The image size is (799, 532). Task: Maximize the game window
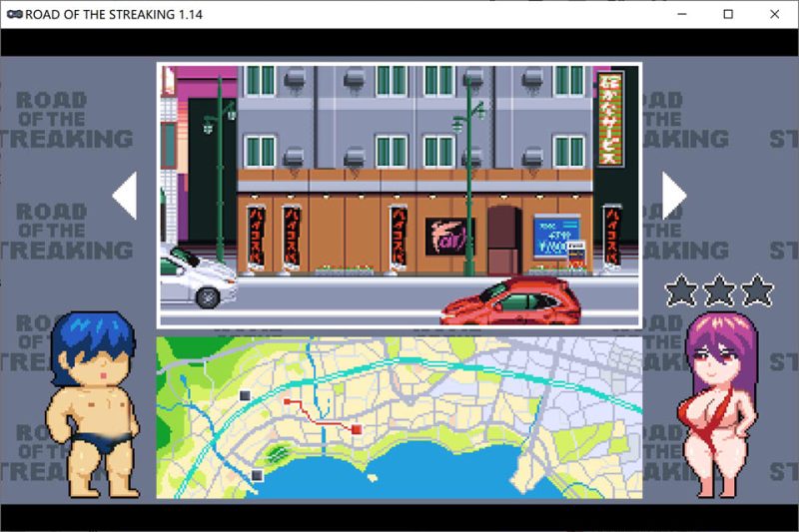pyautogui.click(x=728, y=14)
